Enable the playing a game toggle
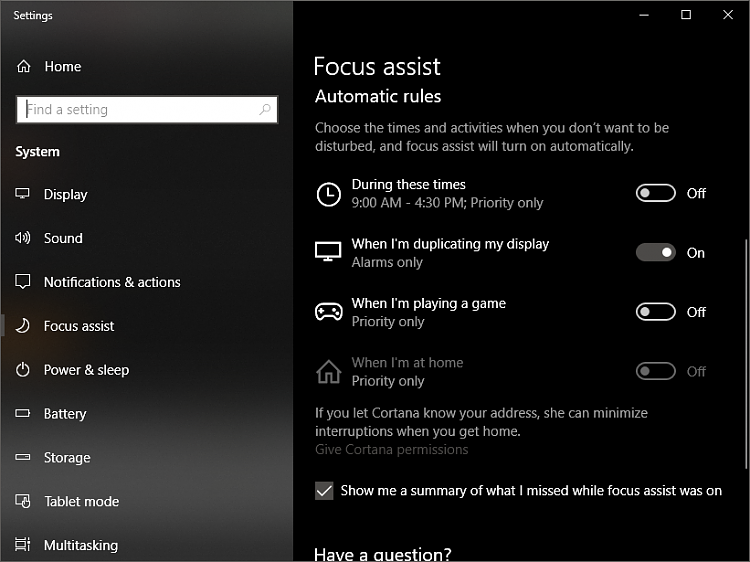This screenshot has height=562, width=750. point(655,312)
